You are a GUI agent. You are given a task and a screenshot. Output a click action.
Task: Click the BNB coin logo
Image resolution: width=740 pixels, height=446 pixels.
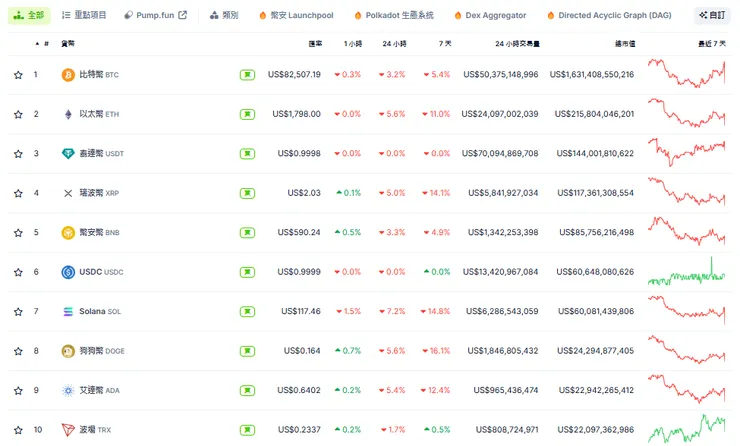point(68,233)
